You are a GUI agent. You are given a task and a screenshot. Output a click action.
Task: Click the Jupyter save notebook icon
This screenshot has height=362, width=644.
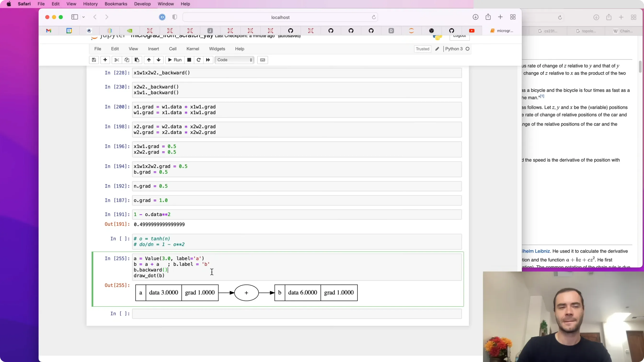[94, 60]
